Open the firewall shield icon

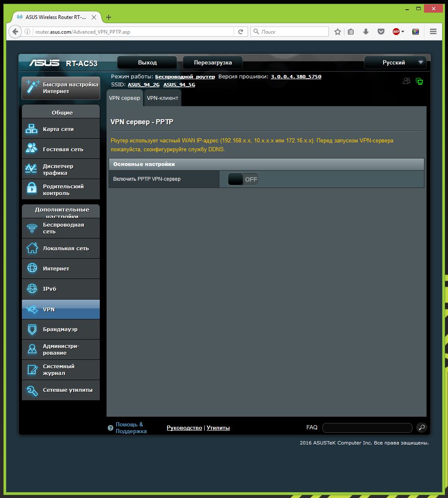32,329
